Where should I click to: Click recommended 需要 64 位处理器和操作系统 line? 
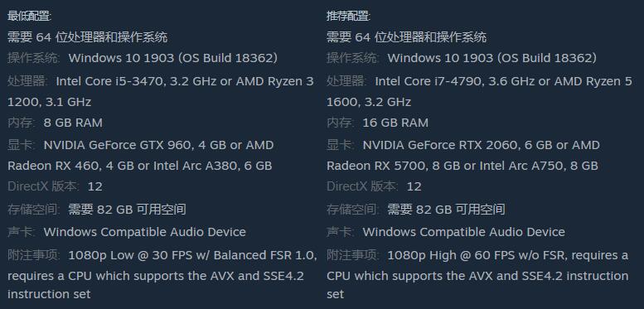[406, 37]
